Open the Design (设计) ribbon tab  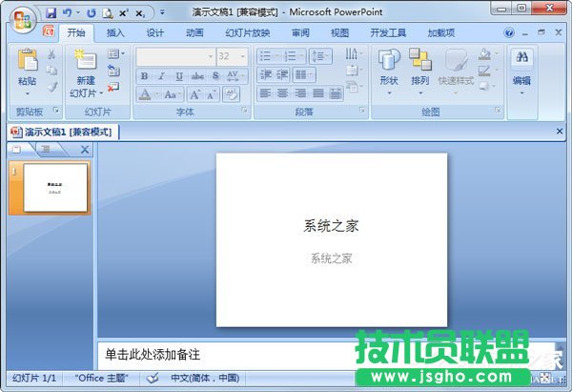154,32
